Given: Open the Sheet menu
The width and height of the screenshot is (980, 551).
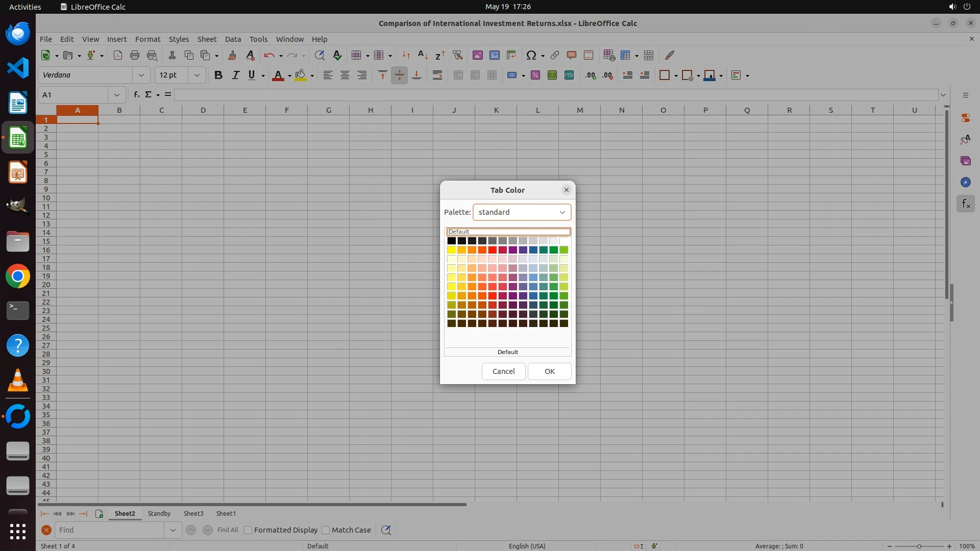Looking at the screenshot, I should click(x=207, y=39).
